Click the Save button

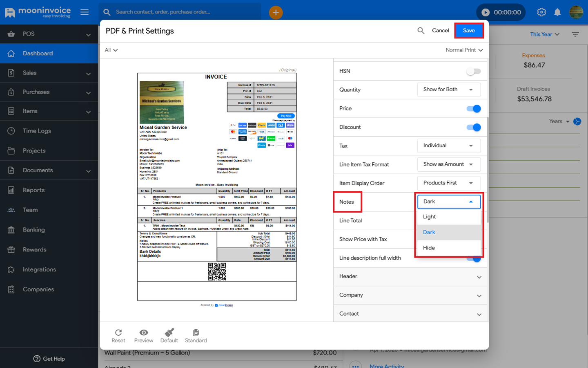pyautogui.click(x=469, y=31)
